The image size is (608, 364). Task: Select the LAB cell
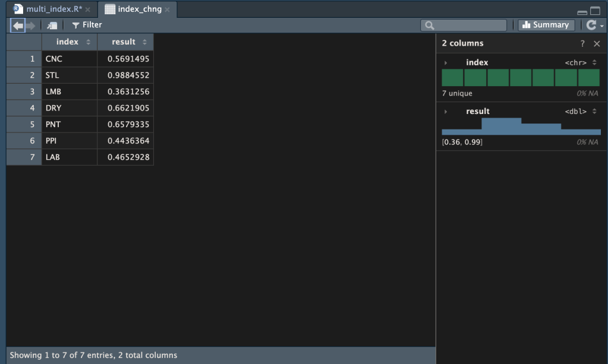coord(69,157)
